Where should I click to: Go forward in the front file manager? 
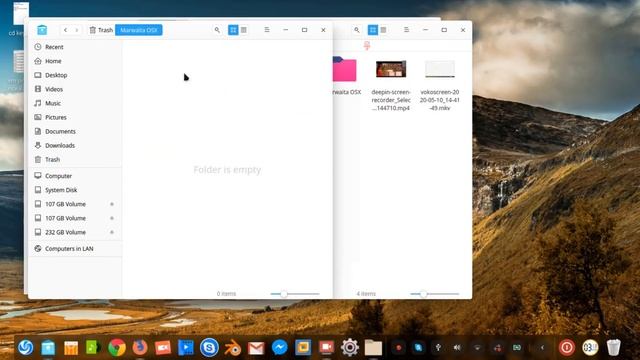coord(76,30)
